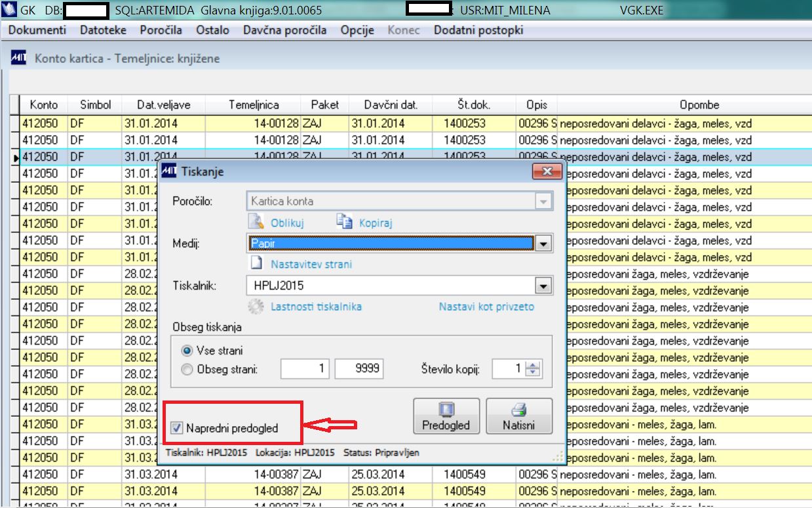Increase the Število kopij stepper
The width and height of the screenshot is (812, 508).
534,364
